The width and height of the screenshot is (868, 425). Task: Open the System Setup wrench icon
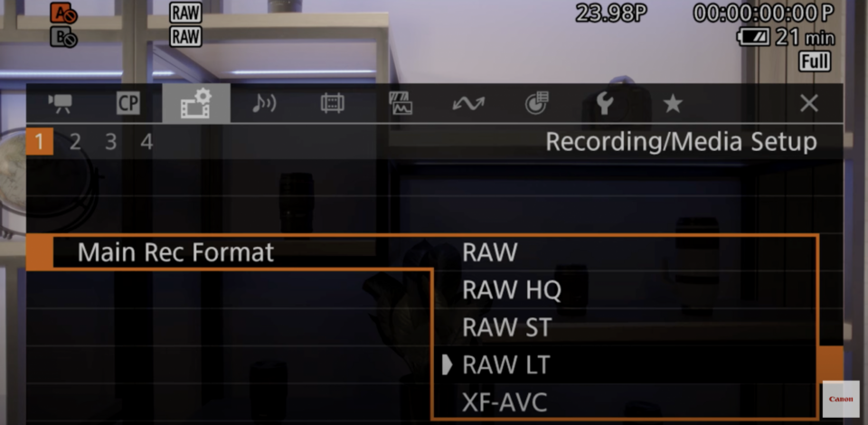605,103
